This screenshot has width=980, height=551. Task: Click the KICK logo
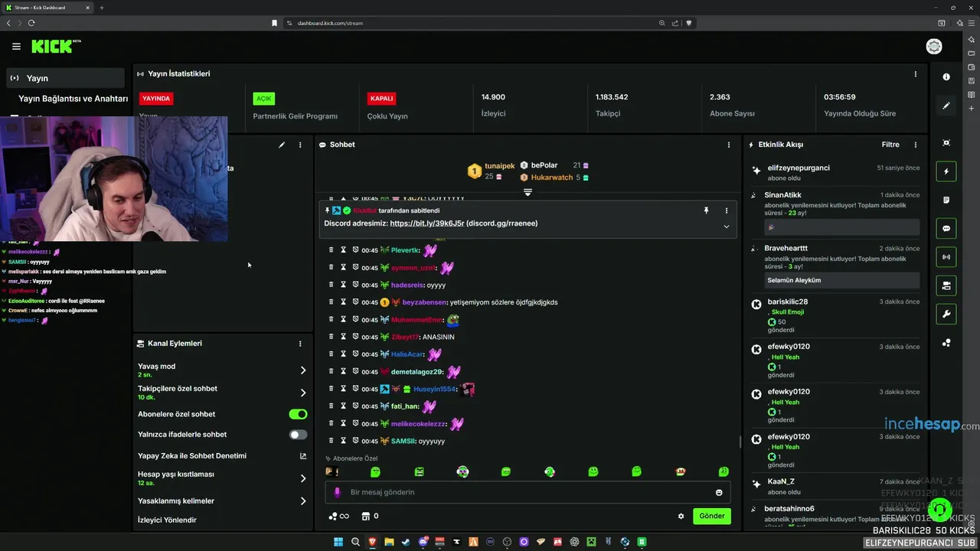click(55, 47)
